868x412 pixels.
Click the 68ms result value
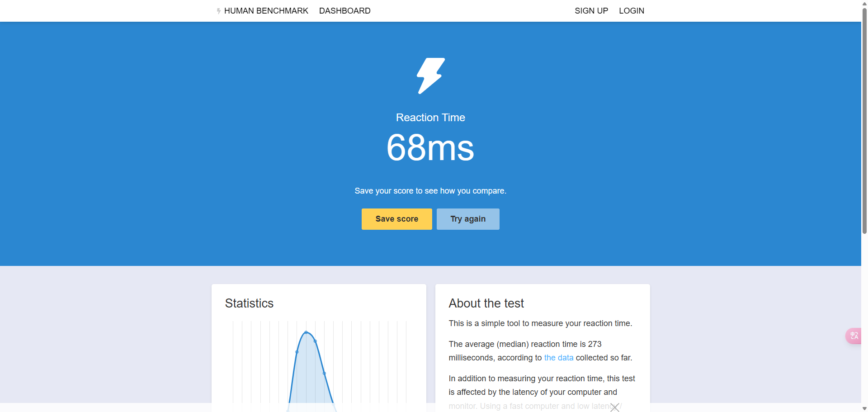click(430, 148)
